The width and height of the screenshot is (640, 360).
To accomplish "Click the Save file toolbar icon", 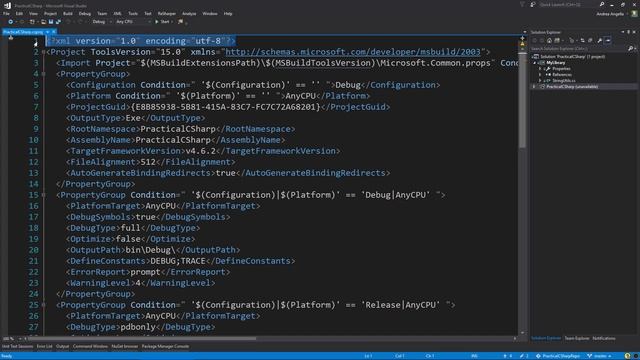I will coord(51,22).
